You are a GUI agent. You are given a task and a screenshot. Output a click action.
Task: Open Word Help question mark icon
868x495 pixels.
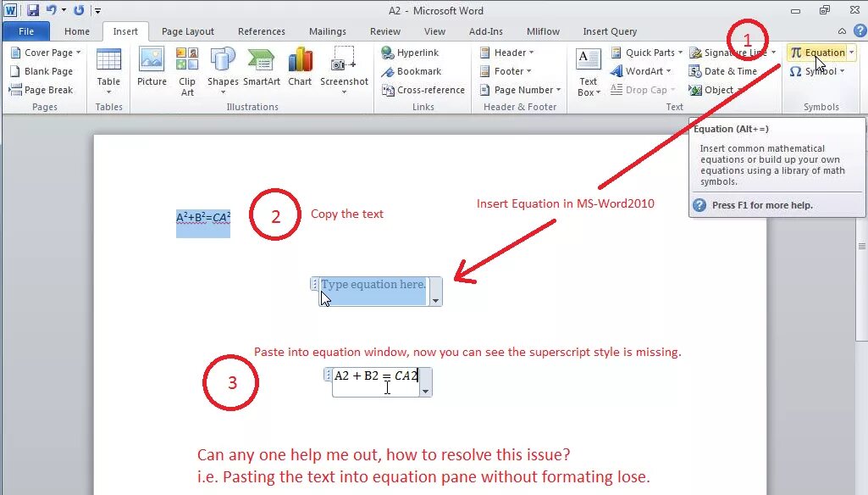860,31
